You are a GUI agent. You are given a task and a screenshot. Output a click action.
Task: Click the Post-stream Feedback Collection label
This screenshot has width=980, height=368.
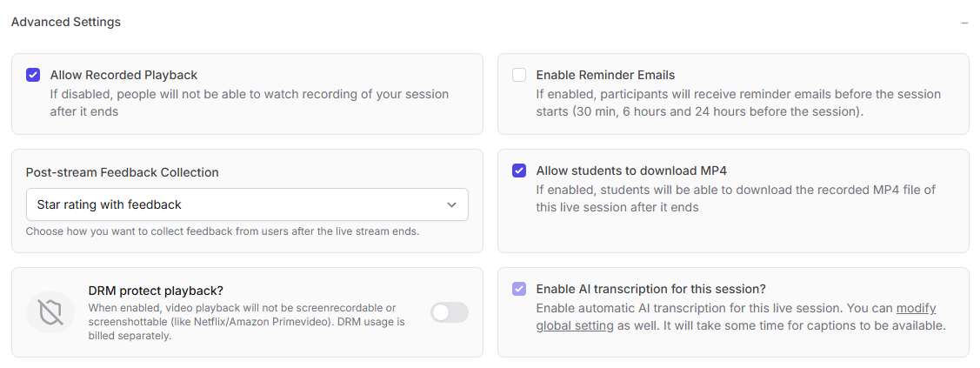click(123, 172)
